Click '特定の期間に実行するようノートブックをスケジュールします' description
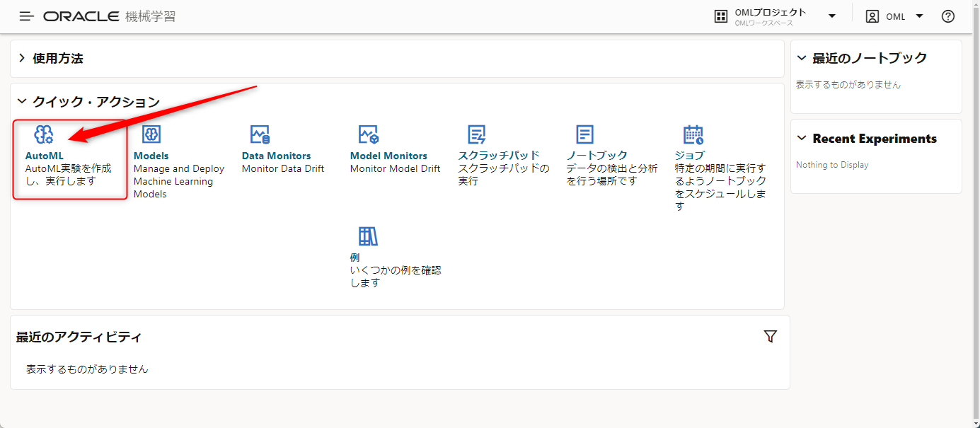 [x=720, y=187]
